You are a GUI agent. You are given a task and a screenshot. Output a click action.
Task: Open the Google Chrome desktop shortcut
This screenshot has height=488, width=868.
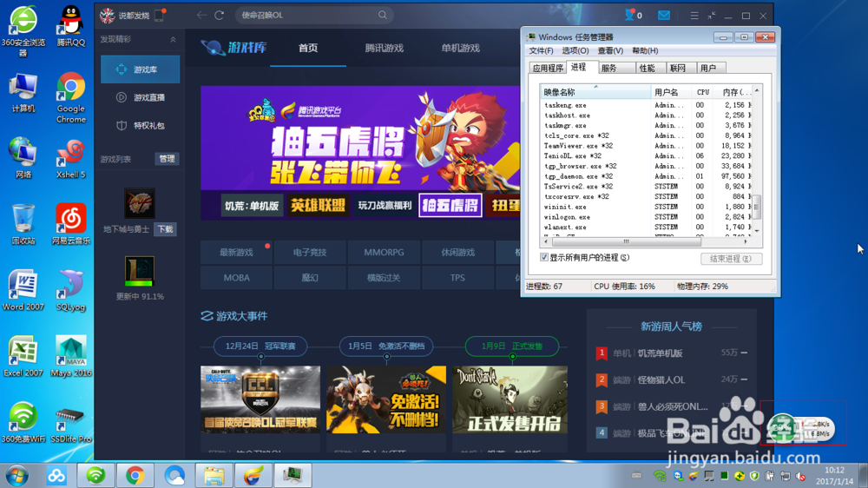71,97
